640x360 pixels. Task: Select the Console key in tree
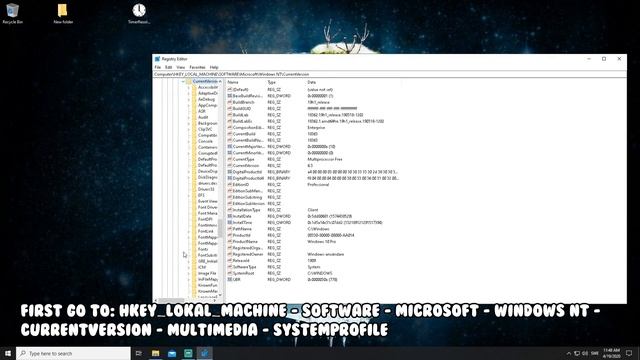coord(205,141)
